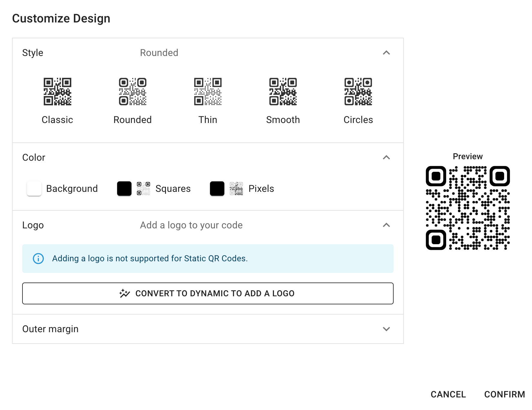Viewport: 532px width, 410px height.
Task: Open the Background color swatch
Action: click(34, 189)
